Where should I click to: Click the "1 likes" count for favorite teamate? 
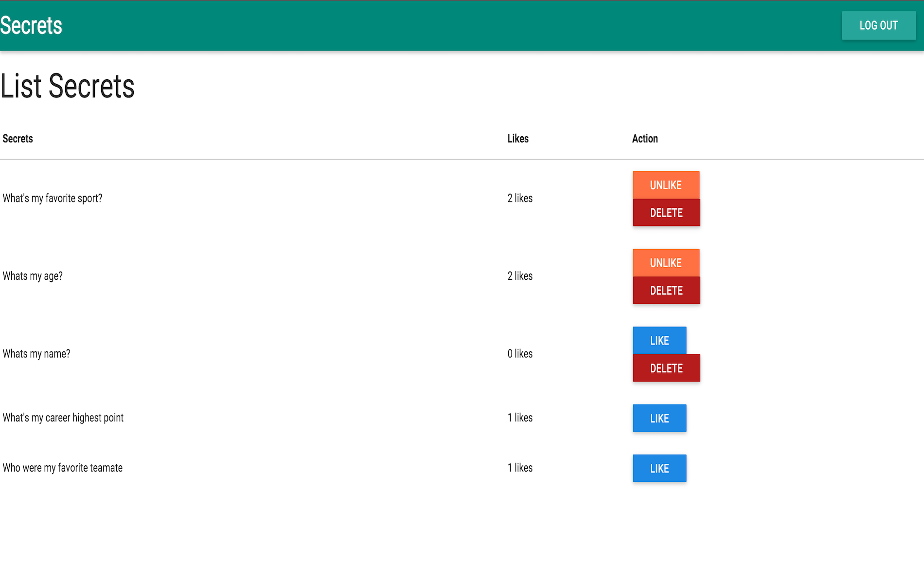[520, 468]
